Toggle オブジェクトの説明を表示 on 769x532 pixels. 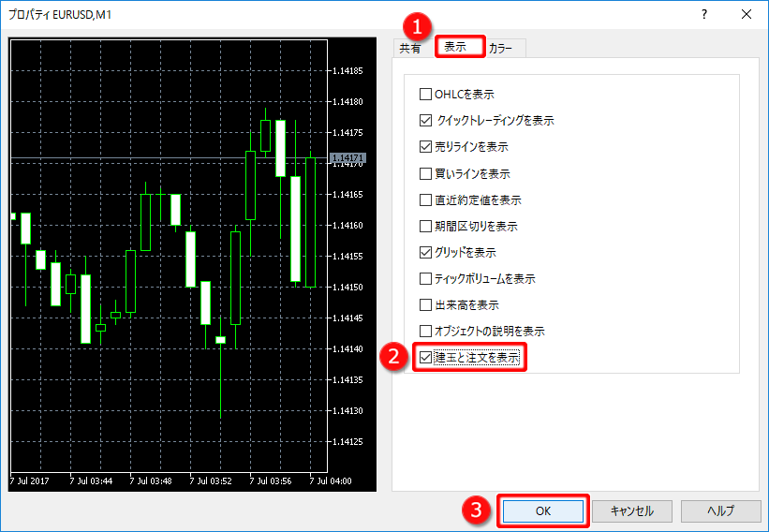(426, 331)
